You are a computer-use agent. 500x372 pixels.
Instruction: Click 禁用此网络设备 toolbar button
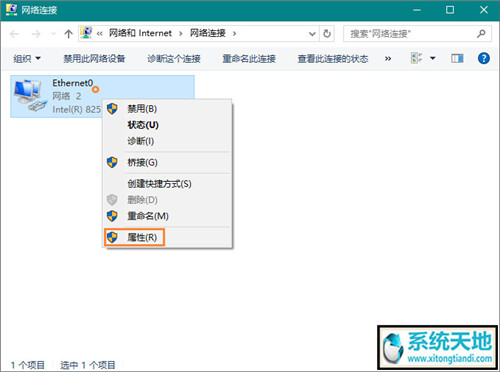coord(94,59)
